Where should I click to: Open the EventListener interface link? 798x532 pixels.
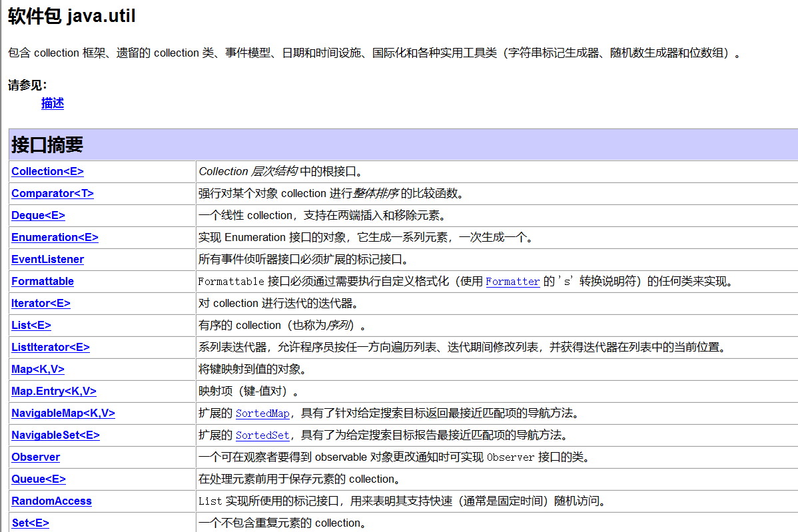coord(47,260)
